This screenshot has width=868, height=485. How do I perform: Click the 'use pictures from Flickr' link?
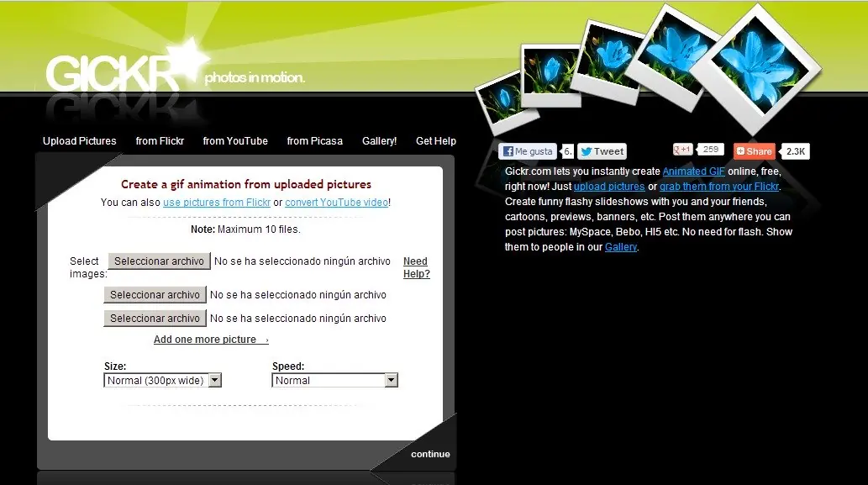[217, 203]
